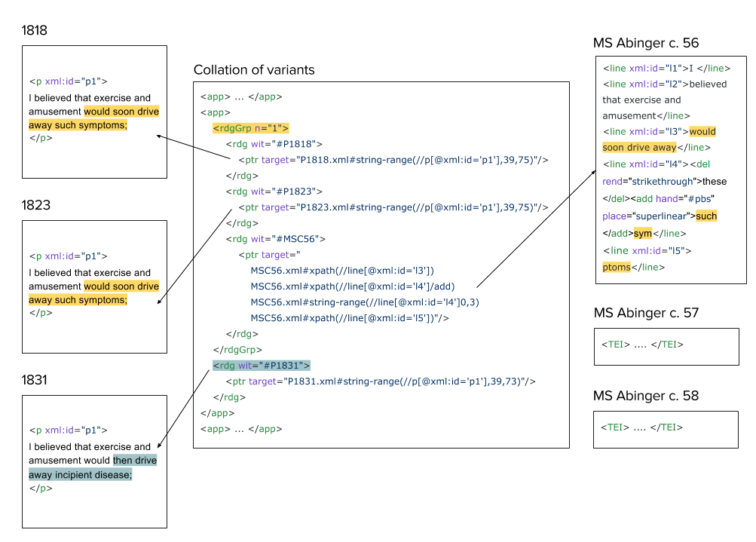Click <p xml:id="p1"> tag in 1818 box
Image resolution: width=756 pixels, height=542 pixels.
[68, 81]
